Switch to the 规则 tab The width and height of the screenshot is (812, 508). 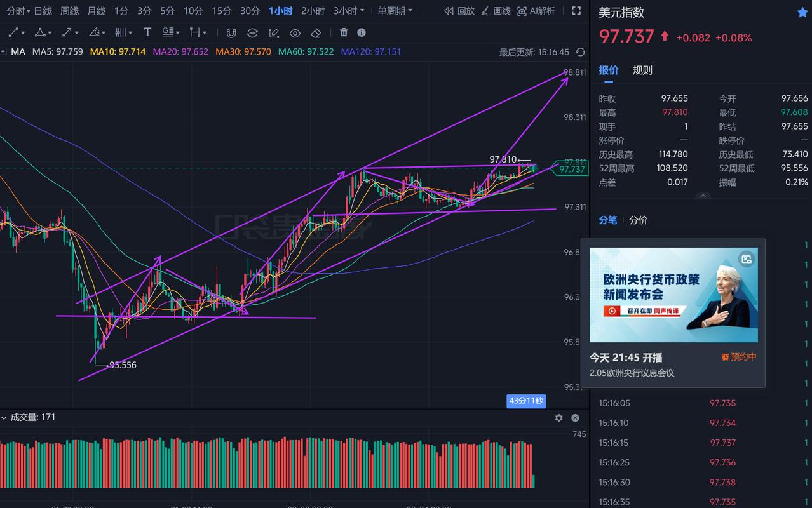(x=642, y=70)
